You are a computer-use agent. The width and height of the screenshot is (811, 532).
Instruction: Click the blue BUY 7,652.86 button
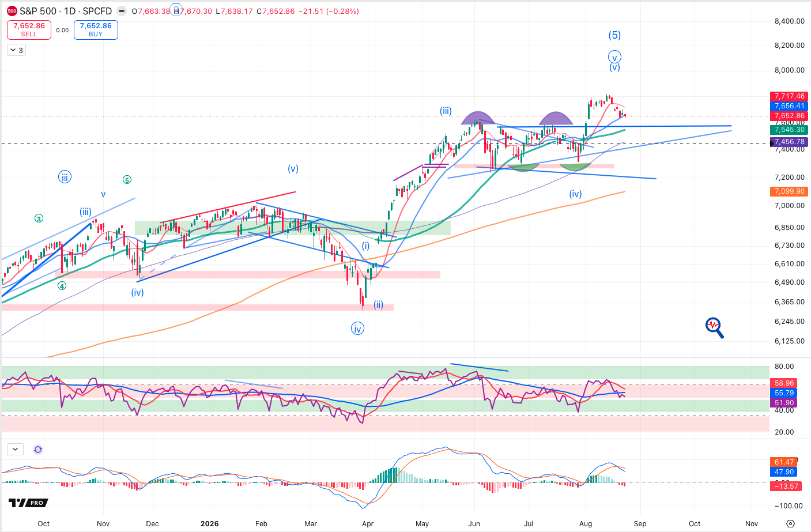click(96, 29)
